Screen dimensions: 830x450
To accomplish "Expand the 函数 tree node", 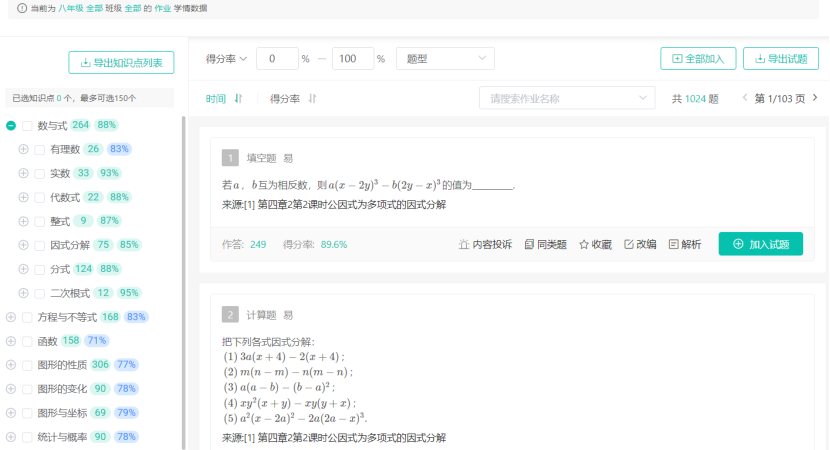I will point(11,341).
